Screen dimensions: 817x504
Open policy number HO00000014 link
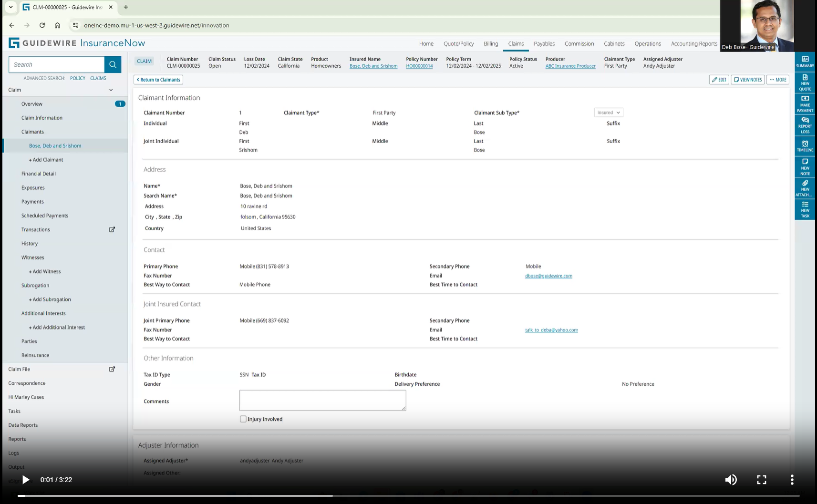420,66
